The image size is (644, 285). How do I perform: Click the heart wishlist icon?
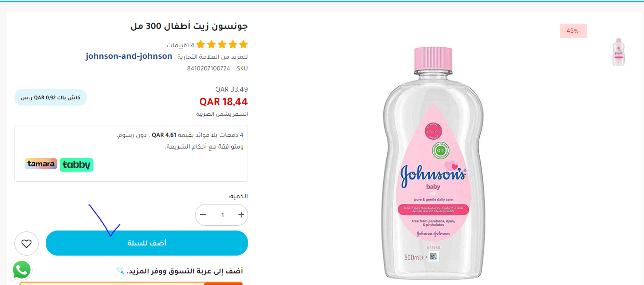26,244
